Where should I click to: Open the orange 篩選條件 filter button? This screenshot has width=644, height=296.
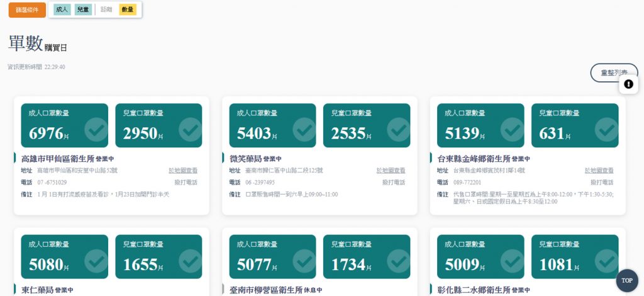pos(27,10)
